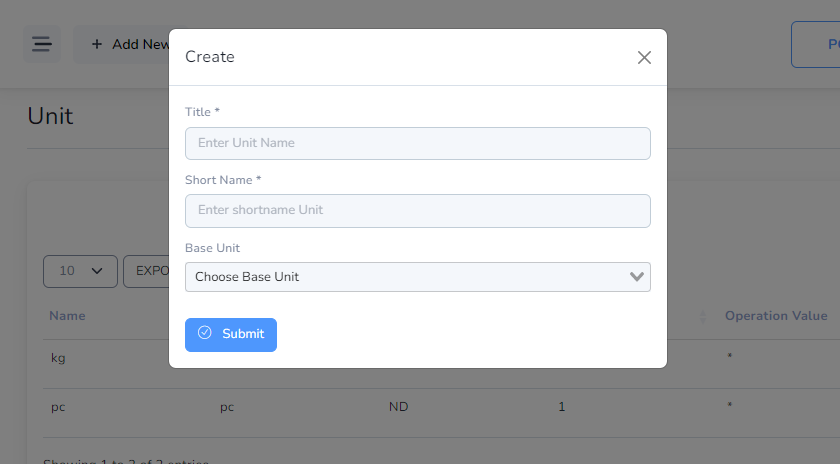Open the hamburger menu icon

pyautogui.click(x=42, y=44)
